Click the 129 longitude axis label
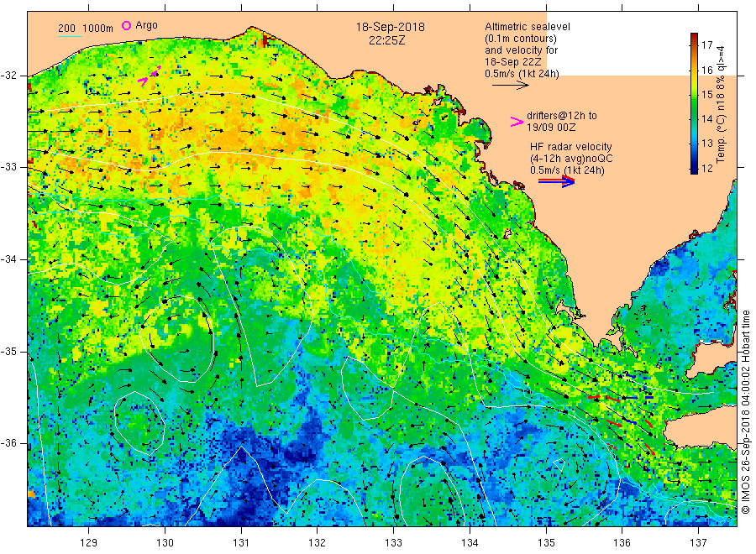 [x=89, y=543]
